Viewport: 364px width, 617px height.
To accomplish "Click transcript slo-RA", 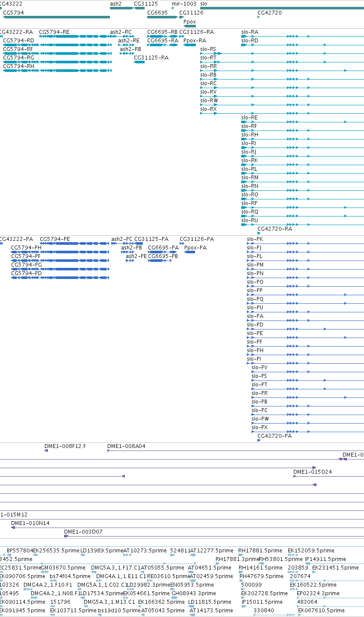I will coord(250,32).
